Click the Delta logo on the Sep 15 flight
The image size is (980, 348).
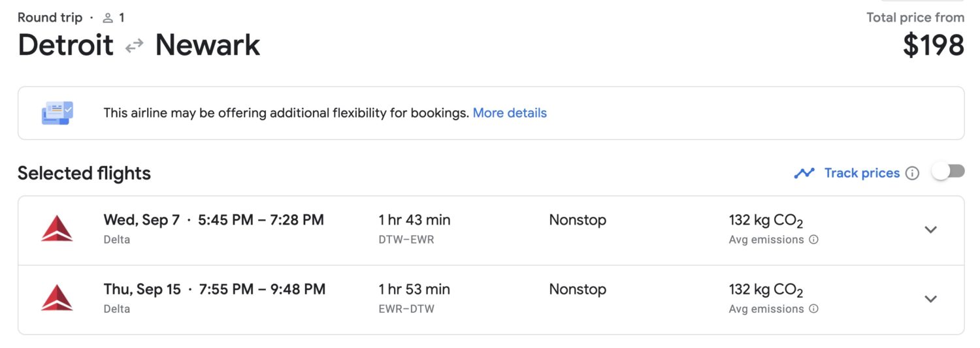click(x=57, y=298)
